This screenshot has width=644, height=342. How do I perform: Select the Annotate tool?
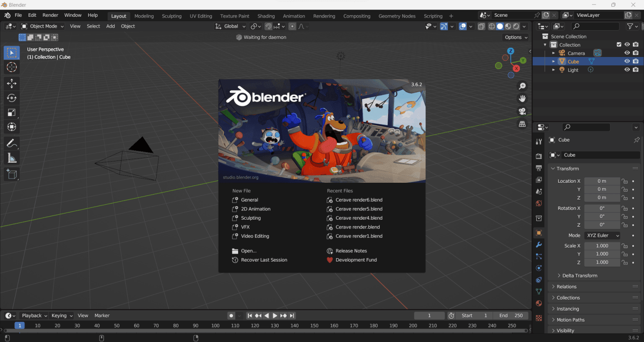click(11, 143)
